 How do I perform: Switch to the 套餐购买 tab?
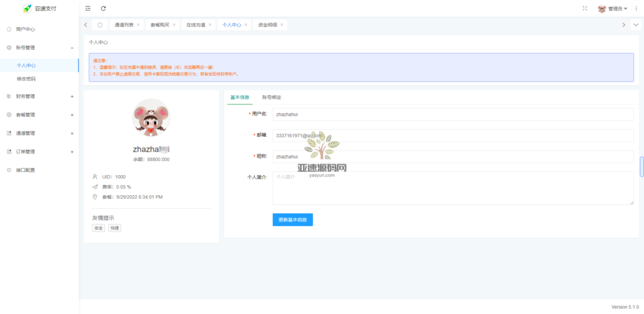point(160,25)
